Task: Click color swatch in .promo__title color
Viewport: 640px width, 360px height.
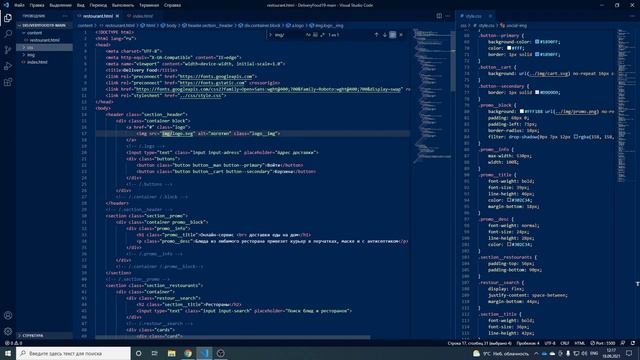Action: [509, 200]
